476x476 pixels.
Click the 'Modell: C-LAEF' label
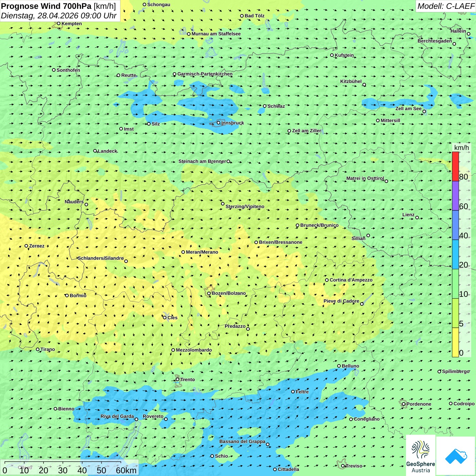[x=446, y=6]
